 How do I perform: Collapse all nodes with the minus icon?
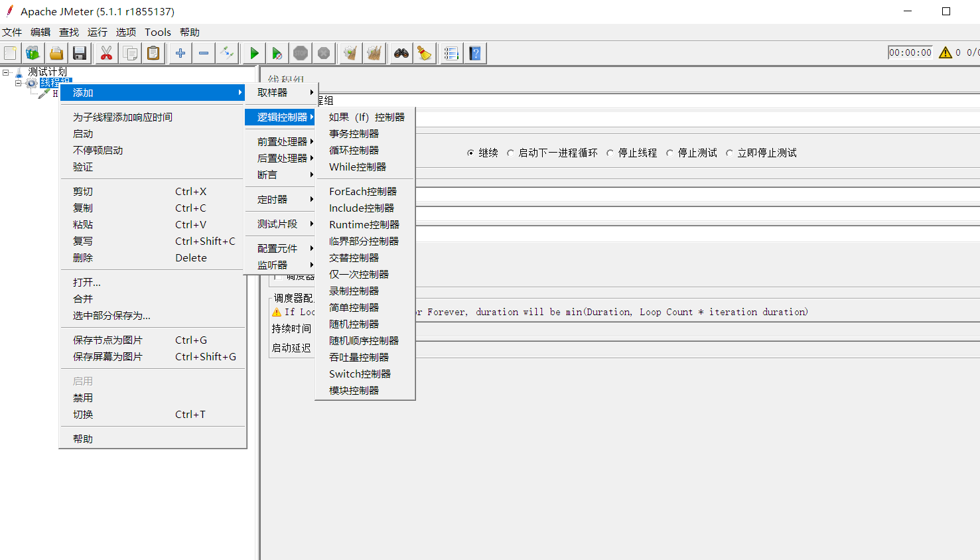204,53
